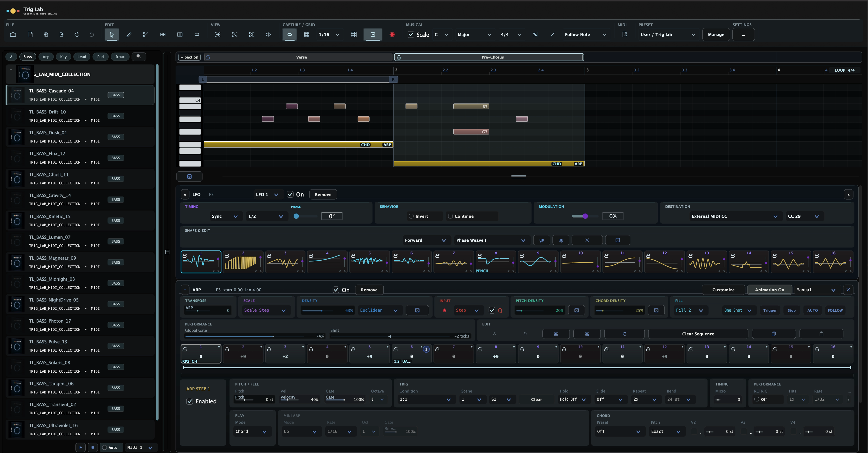The height and width of the screenshot is (453, 868).
Task: Click the LFO Remove button
Action: 323,194
